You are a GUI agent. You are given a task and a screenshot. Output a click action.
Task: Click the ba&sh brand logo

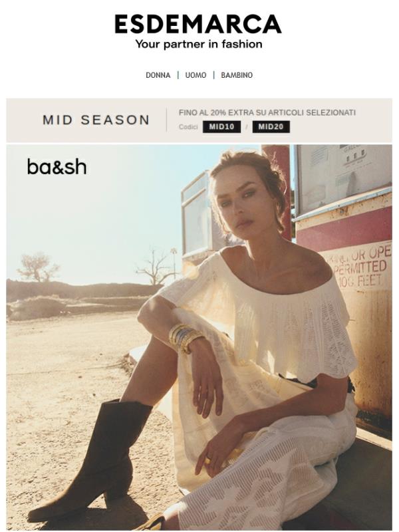pyautogui.click(x=57, y=167)
